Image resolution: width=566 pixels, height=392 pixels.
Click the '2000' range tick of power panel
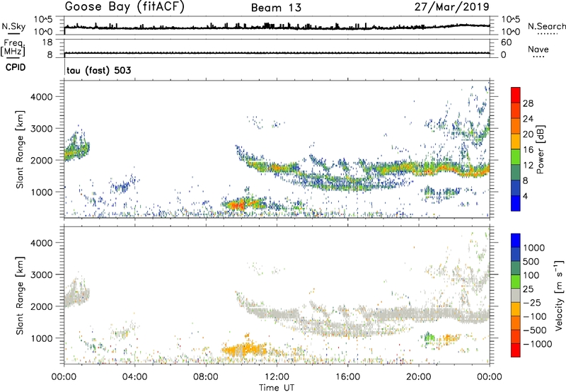point(42,161)
